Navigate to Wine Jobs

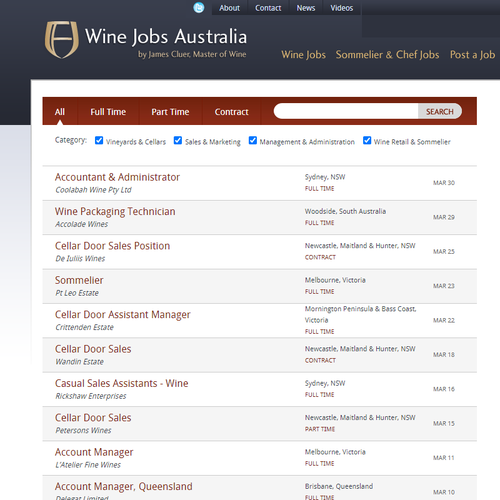(x=303, y=55)
